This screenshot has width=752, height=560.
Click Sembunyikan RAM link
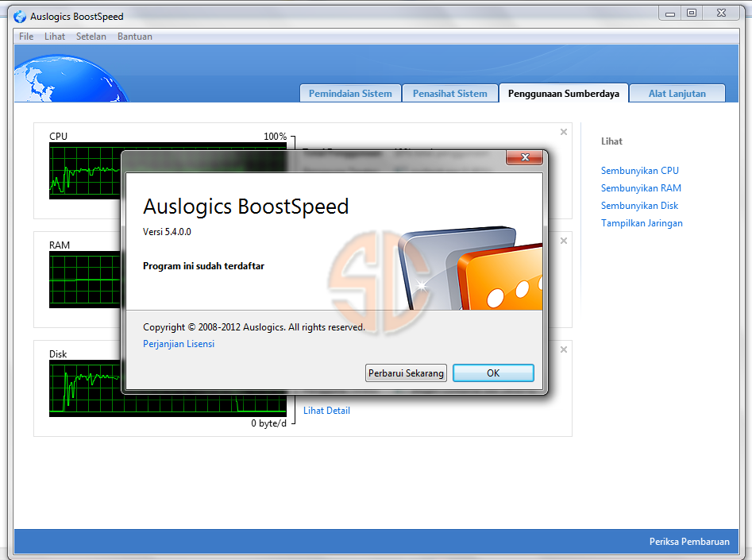[x=641, y=188]
